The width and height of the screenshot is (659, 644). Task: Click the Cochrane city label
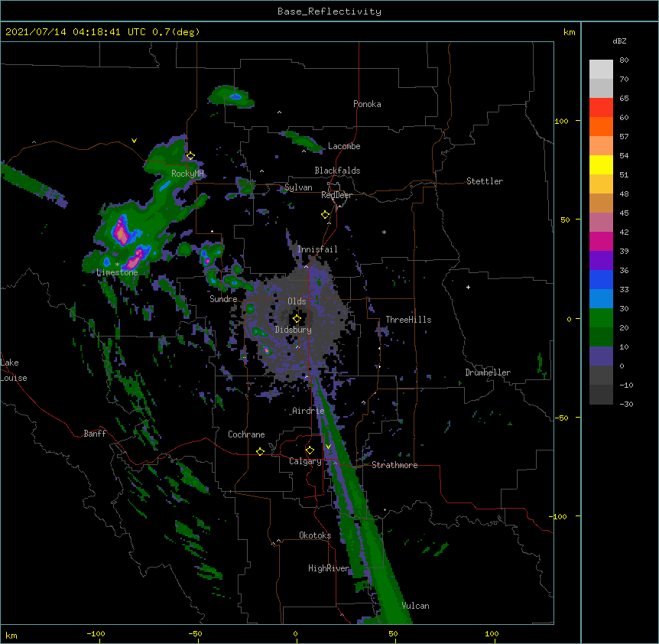pos(246,434)
